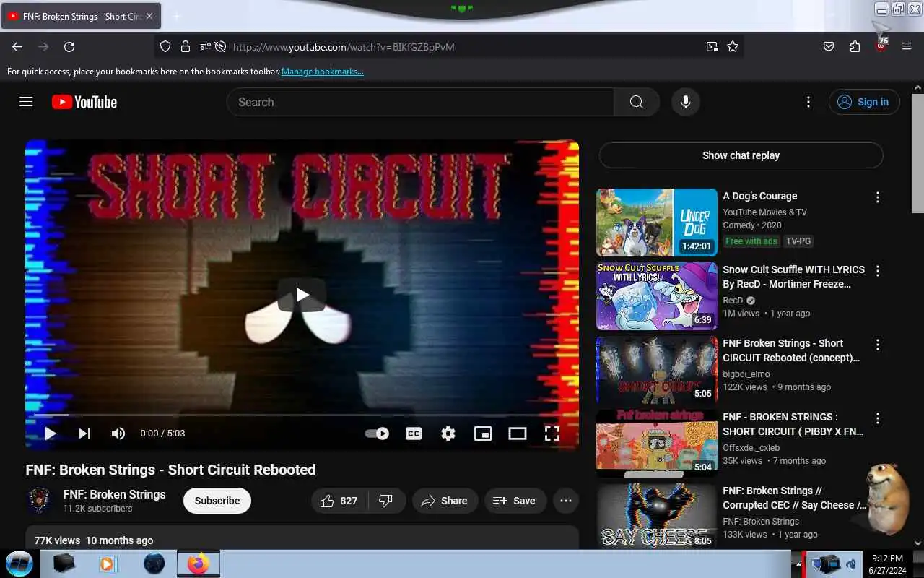Open more actions menu beside Save
The image size is (924, 578).
(x=566, y=501)
